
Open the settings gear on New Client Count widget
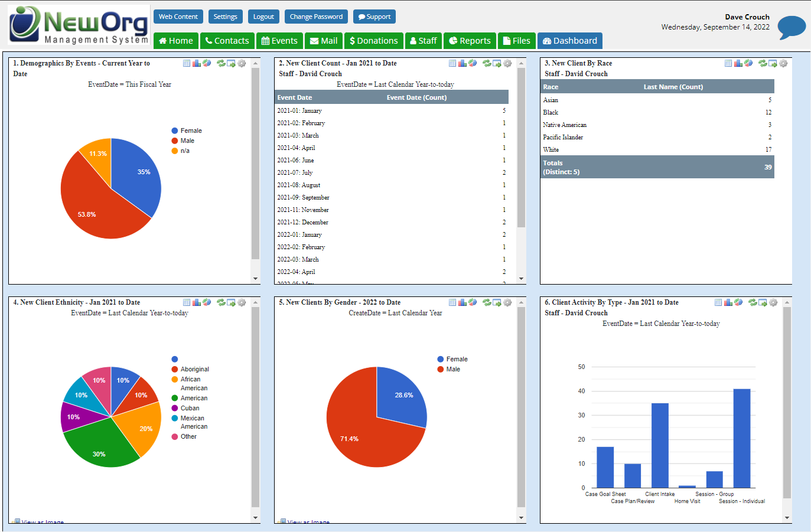pos(507,63)
